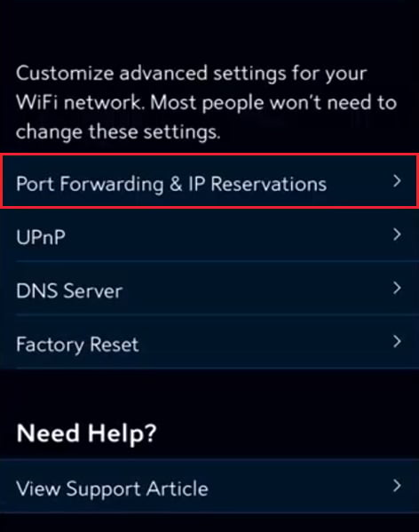
Task: Tap the chevron beside Port Forwarding
Action: point(397,181)
